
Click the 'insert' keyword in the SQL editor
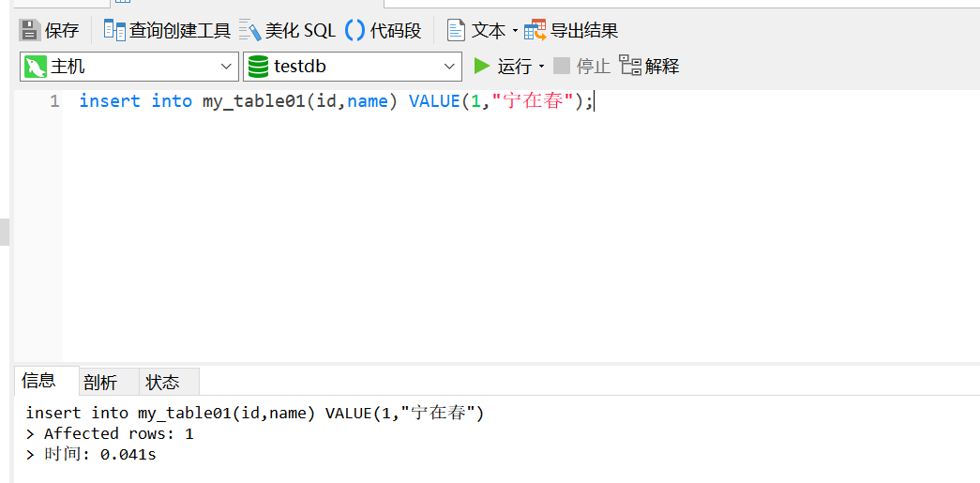(110, 101)
